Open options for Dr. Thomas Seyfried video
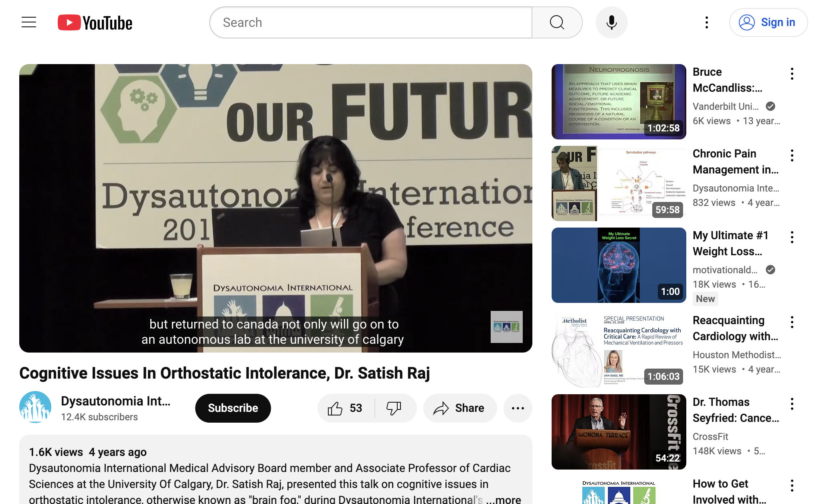 [x=792, y=404]
